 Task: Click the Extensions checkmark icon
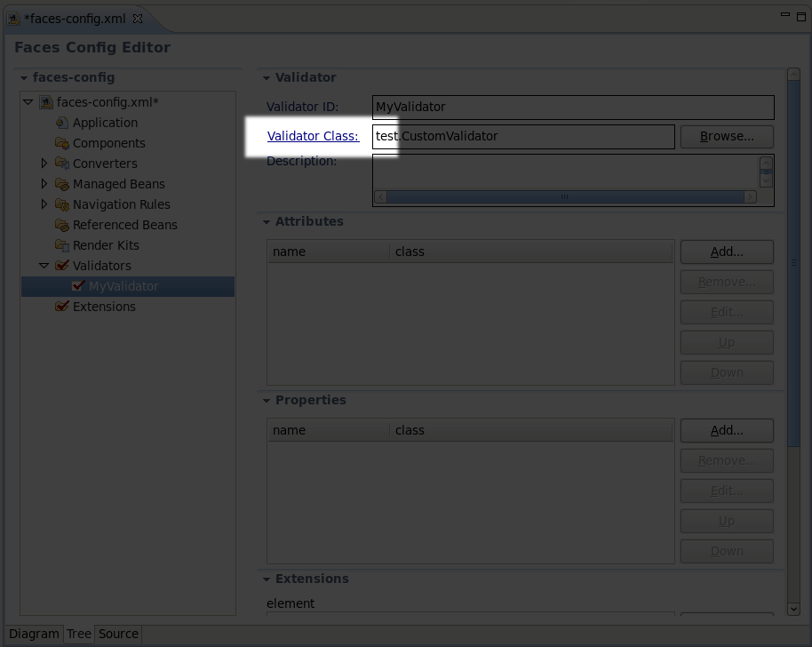click(x=62, y=307)
